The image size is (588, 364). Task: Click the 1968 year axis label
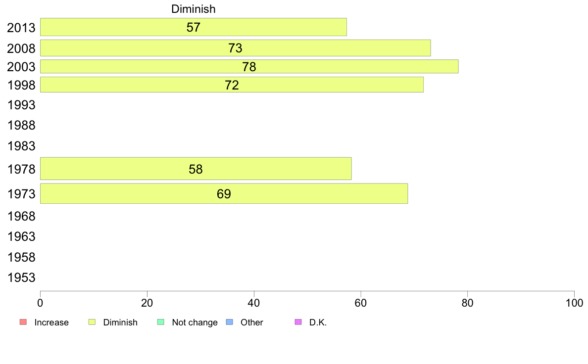(21, 216)
